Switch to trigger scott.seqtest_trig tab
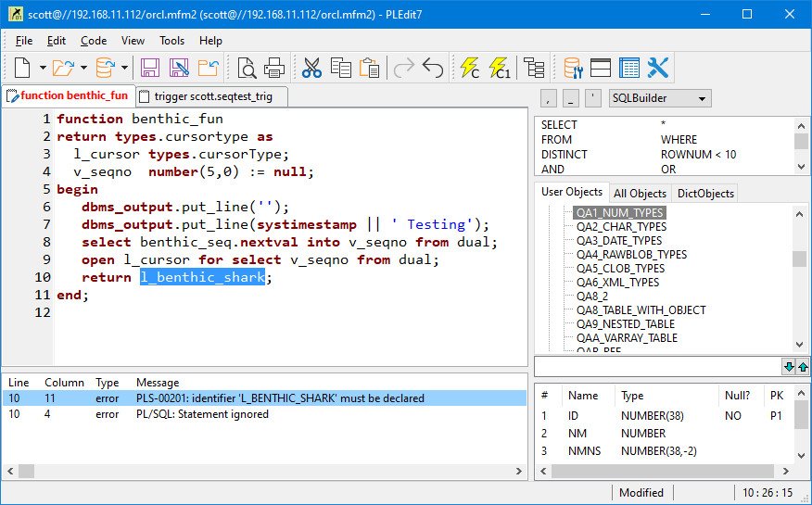The image size is (812, 505). (x=211, y=96)
